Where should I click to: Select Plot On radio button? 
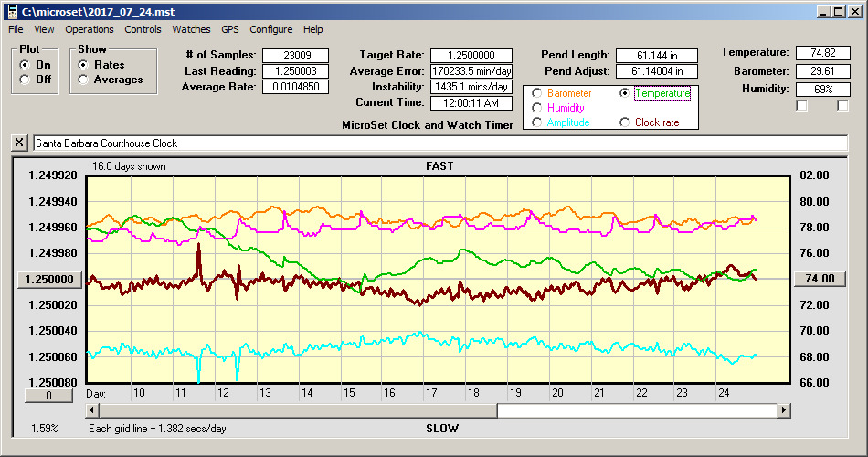(x=25, y=65)
